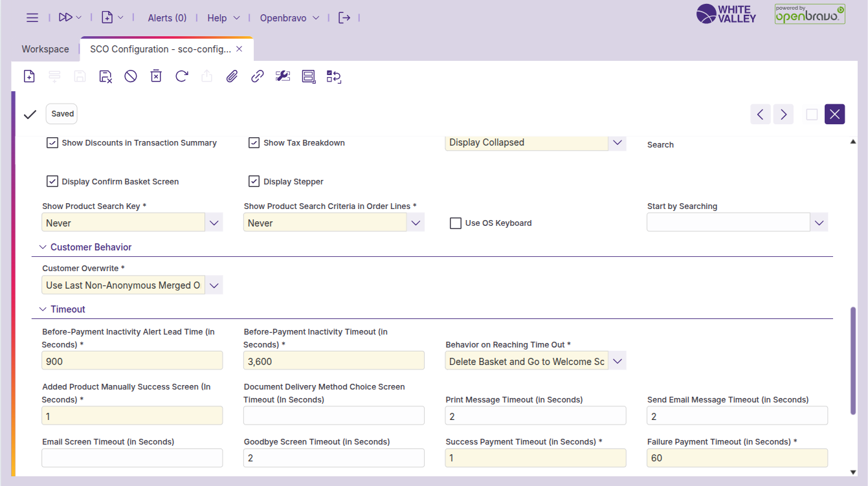Open the Alerts (0) panel
868x486 pixels.
(x=166, y=17)
